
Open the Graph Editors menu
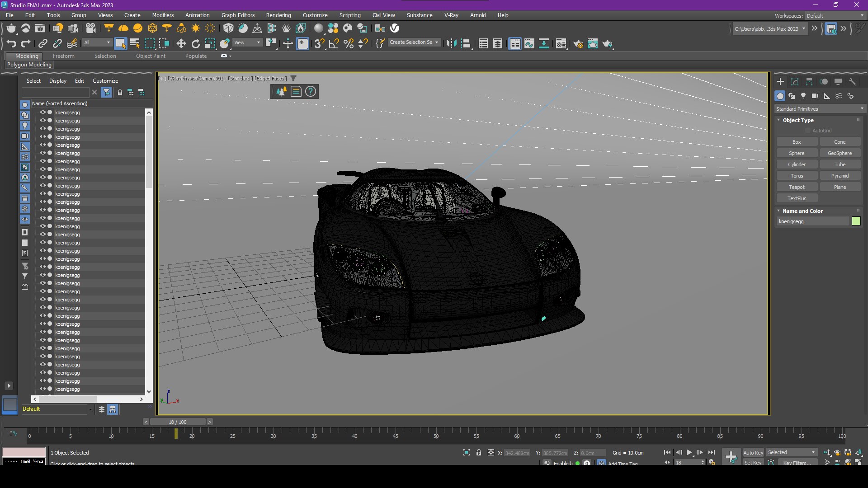238,15
